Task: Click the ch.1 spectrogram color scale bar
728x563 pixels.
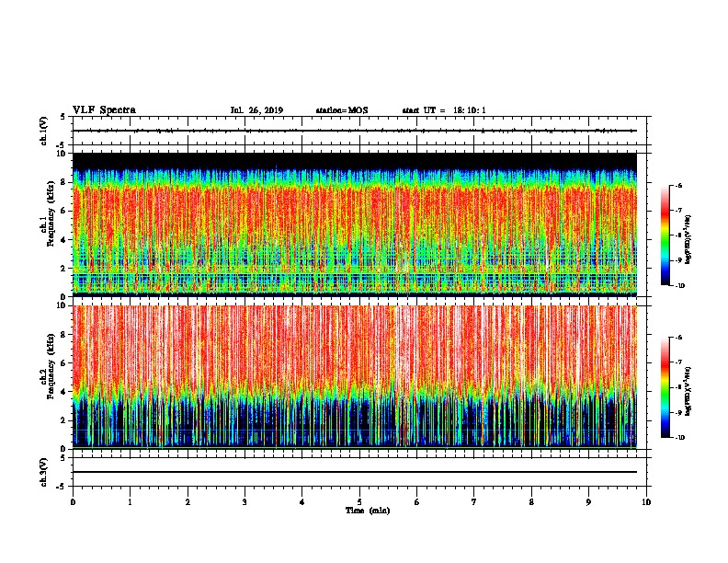Action: (x=665, y=236)
